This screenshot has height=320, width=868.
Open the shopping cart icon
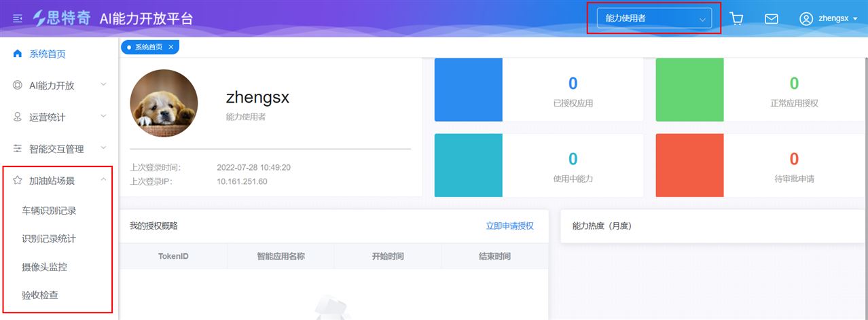click(736, 18)
